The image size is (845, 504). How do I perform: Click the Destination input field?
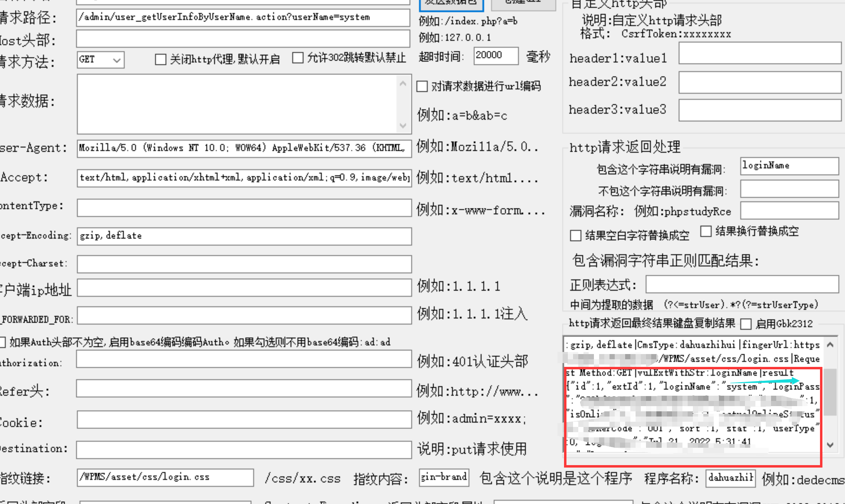pos(244,450)
